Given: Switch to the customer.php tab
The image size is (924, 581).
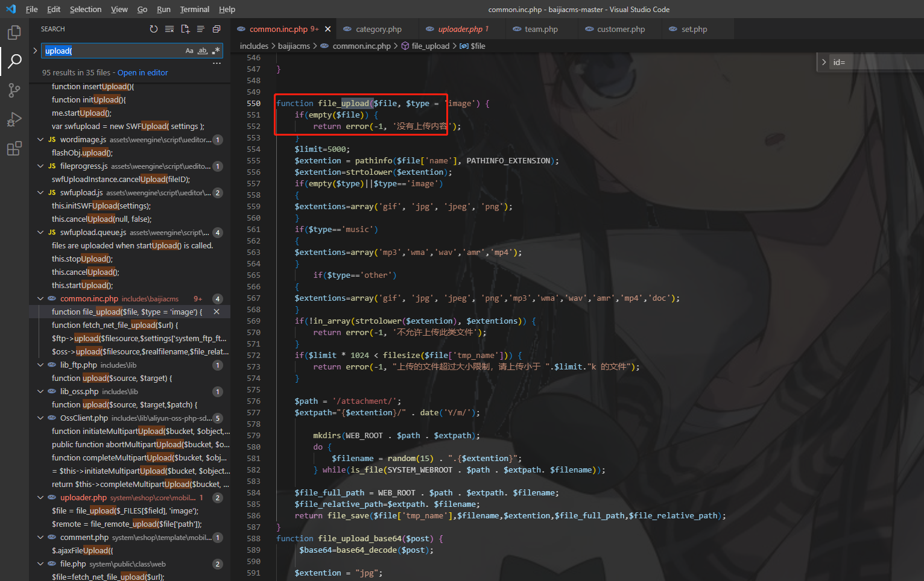Looking at the screenshot, I should pyautogui.click(x=621, y=29).
